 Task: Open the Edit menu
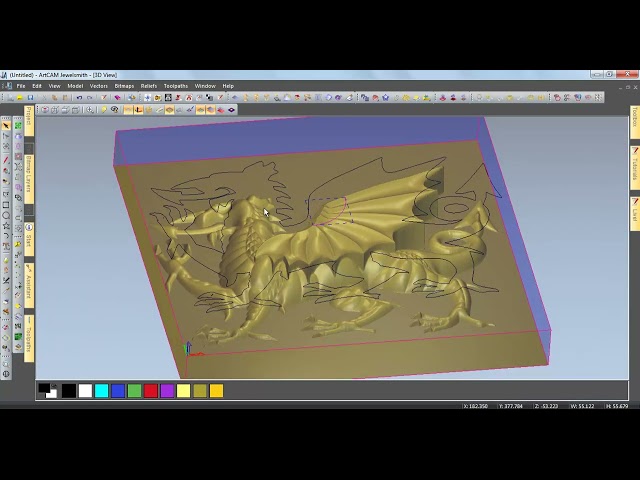tap(37, 86)
